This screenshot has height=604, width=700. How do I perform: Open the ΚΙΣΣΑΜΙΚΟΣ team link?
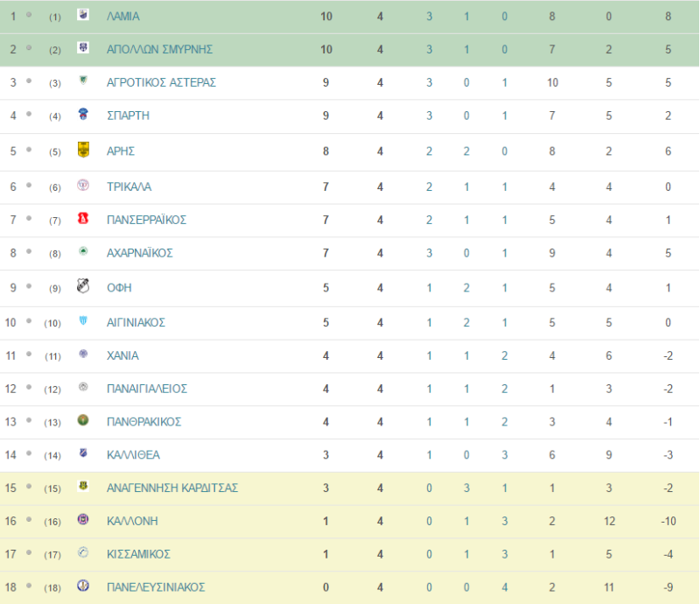[x=138, y=554]
